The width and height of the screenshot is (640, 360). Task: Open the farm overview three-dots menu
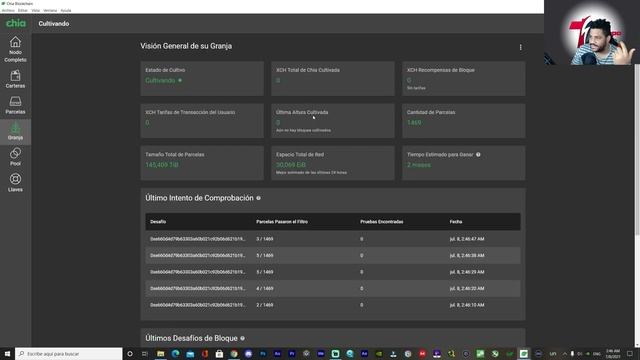pyautogui.click(x=520, y=47)
